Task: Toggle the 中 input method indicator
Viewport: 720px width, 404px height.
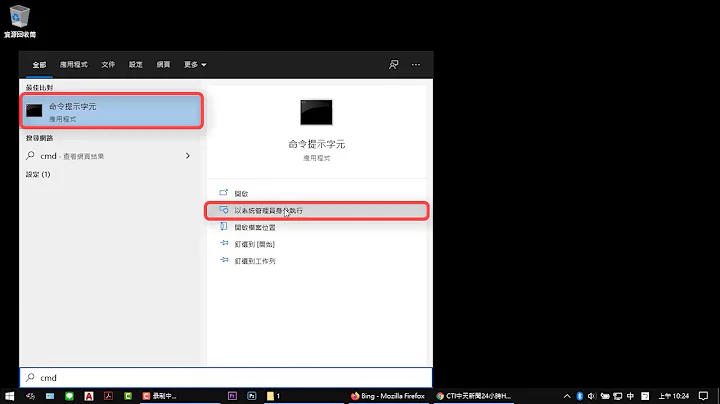Action: (x=630, y=396)
